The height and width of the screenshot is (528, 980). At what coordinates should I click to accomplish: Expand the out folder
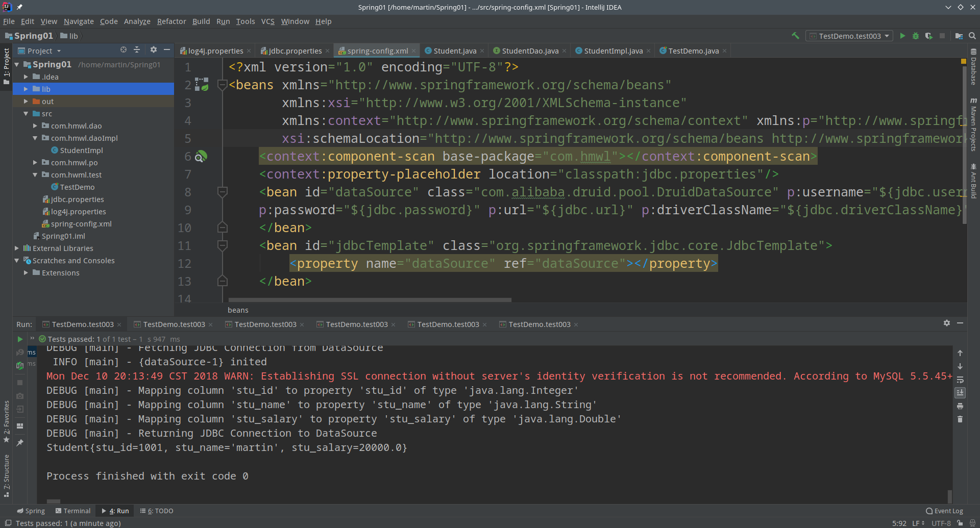tap(26, 101)
